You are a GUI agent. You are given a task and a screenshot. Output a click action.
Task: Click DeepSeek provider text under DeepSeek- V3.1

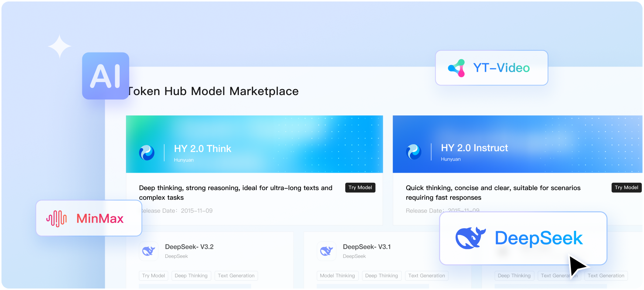354,256
